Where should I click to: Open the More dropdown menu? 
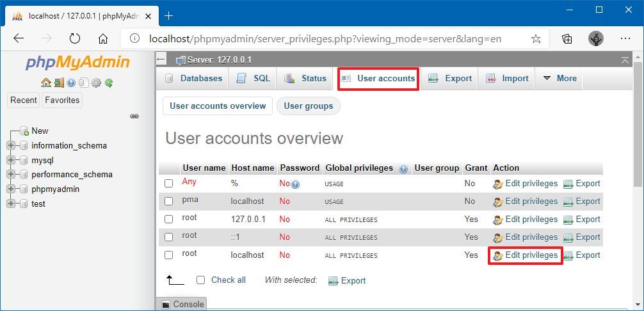point(559,78)
